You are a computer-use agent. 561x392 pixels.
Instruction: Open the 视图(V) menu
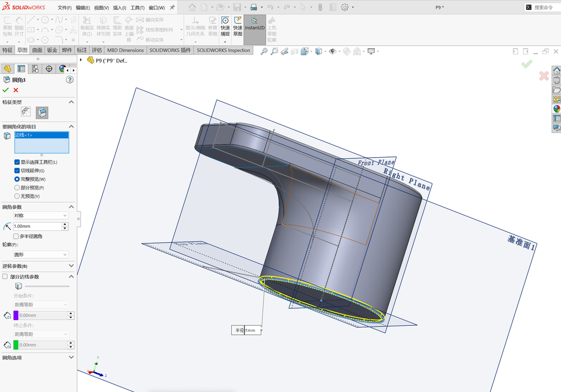pyautogui.click(x=101, y=8)
